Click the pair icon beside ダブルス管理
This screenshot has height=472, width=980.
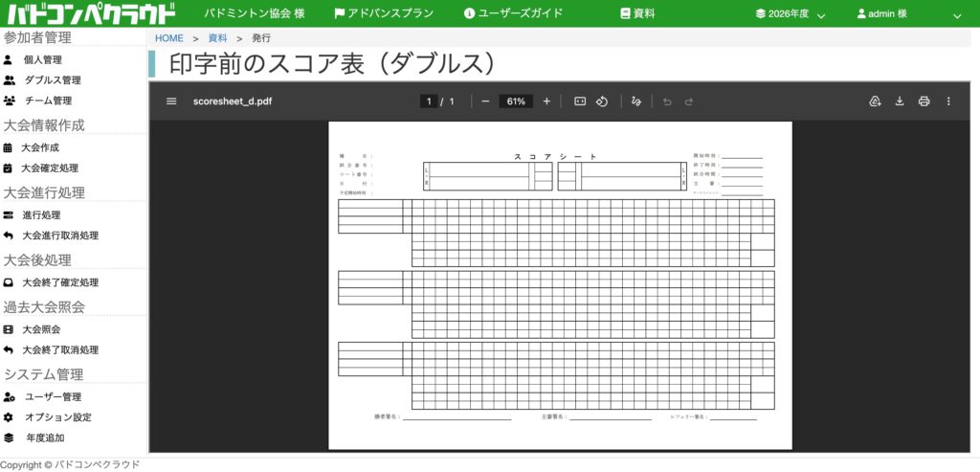pyautogui.click(x=10, y=80)
